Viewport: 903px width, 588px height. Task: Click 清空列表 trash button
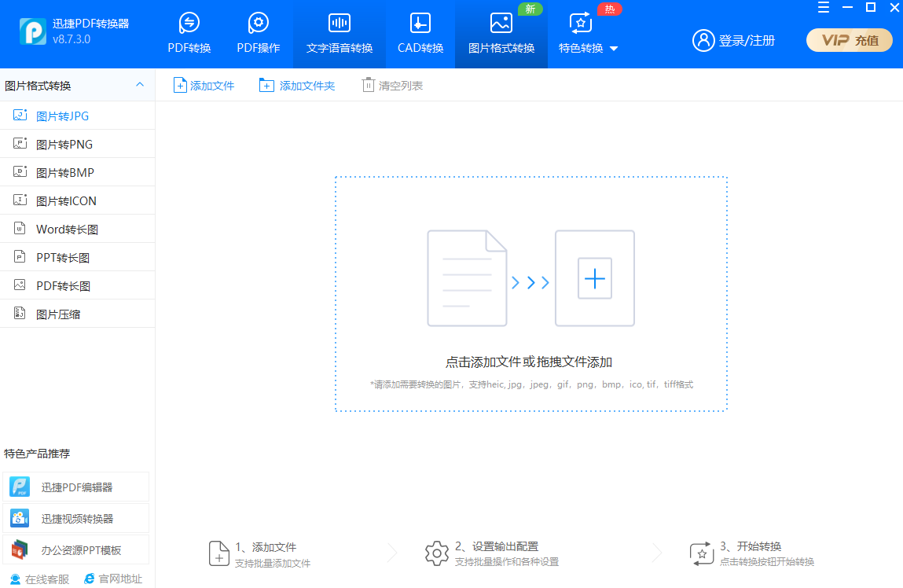[393, 85]
